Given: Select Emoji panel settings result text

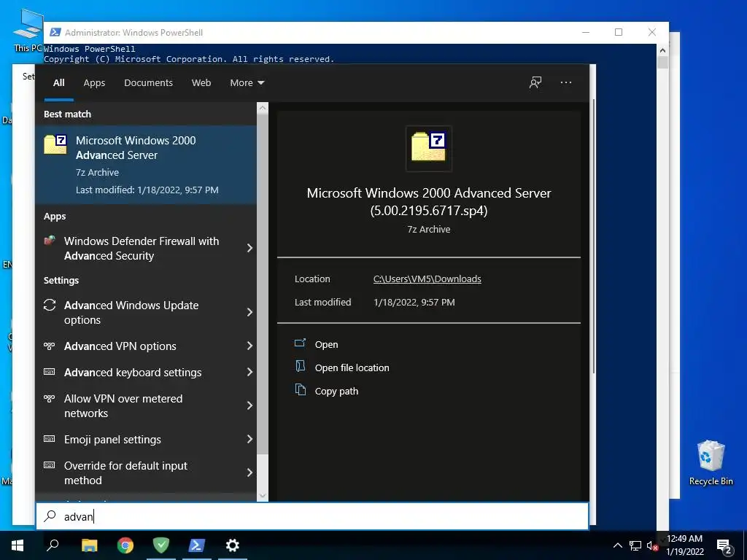Looking at the screenshot, I should tap(112, 439).
